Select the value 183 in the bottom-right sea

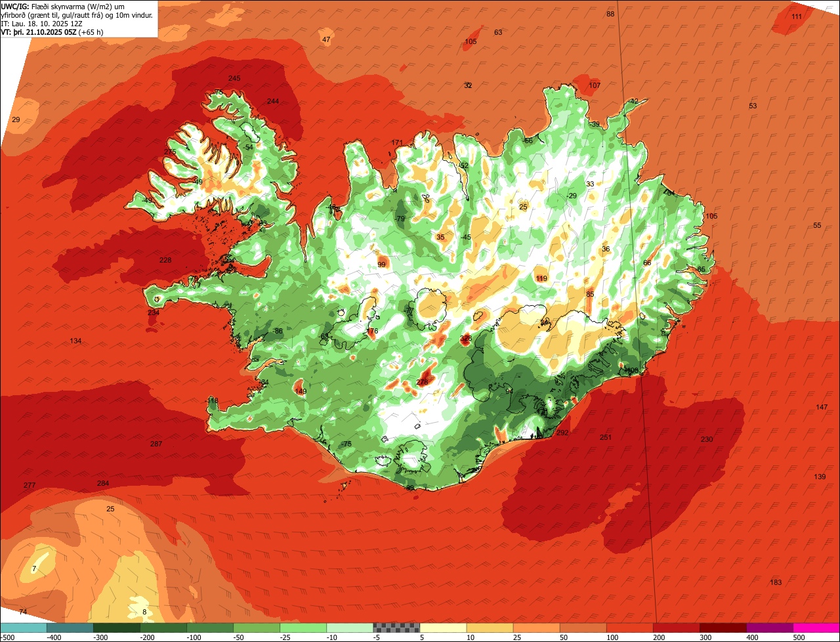click(776, 583)
